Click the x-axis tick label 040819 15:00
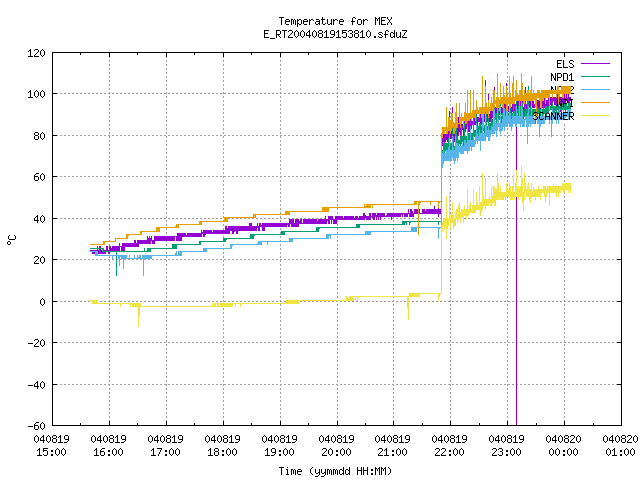Viewport: 640px width, 480px height. tap(51, 446)
